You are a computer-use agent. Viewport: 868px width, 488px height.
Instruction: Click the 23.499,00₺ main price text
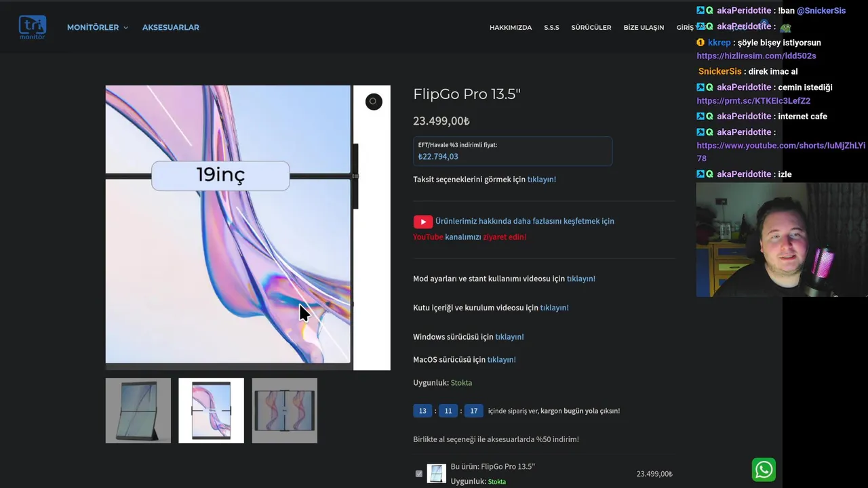(x=441, y=121)
